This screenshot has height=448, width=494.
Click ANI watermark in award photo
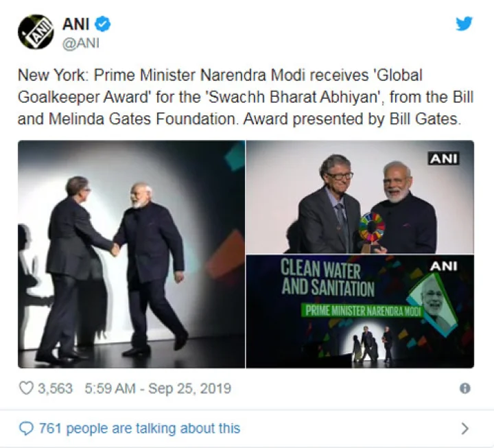(x=443, y=158)
